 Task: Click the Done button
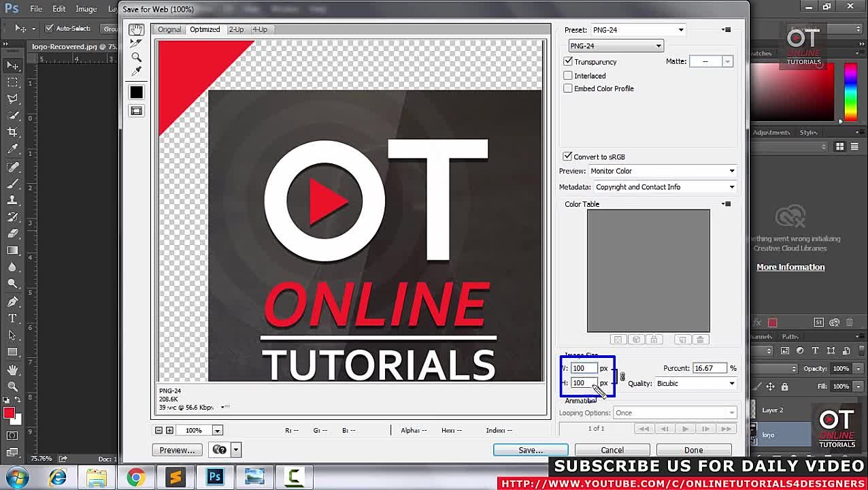point(694,450)
